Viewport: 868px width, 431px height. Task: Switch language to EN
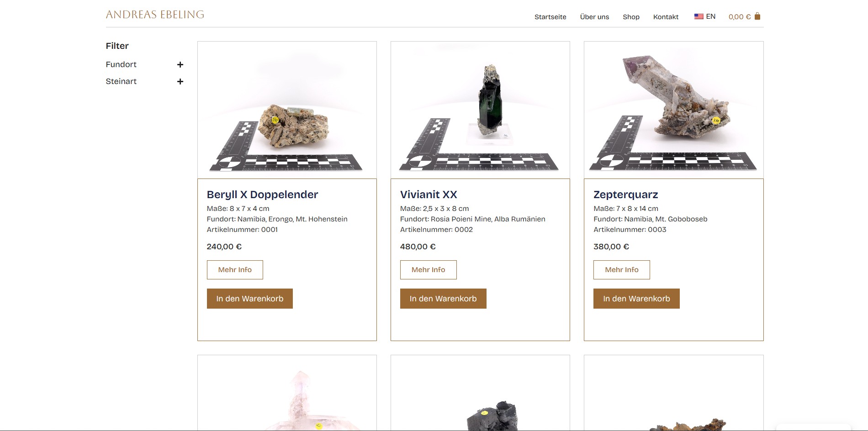710,16
